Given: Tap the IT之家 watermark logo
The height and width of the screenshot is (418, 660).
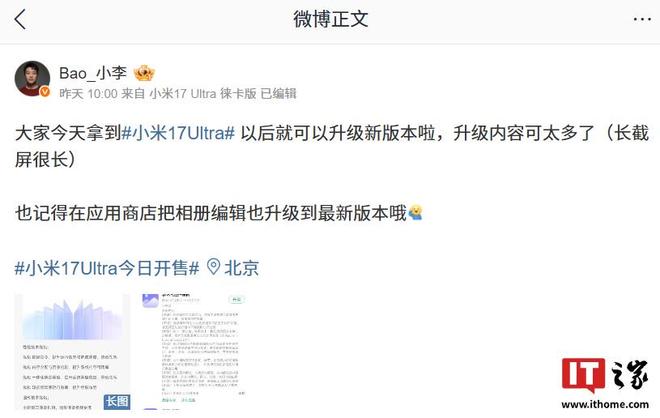Looking at the screenshot, I should click(x=604, y=375).
